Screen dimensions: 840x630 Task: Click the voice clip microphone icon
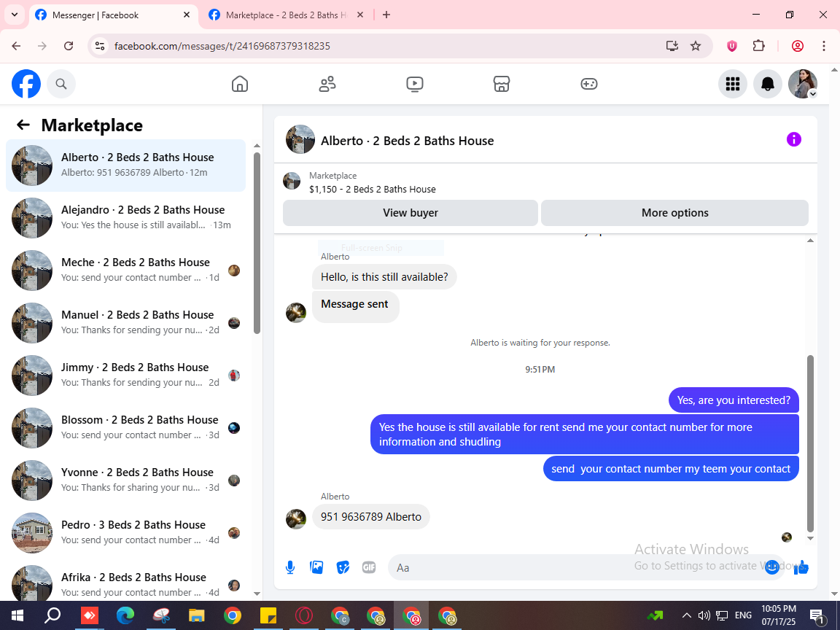pos(289,567)
